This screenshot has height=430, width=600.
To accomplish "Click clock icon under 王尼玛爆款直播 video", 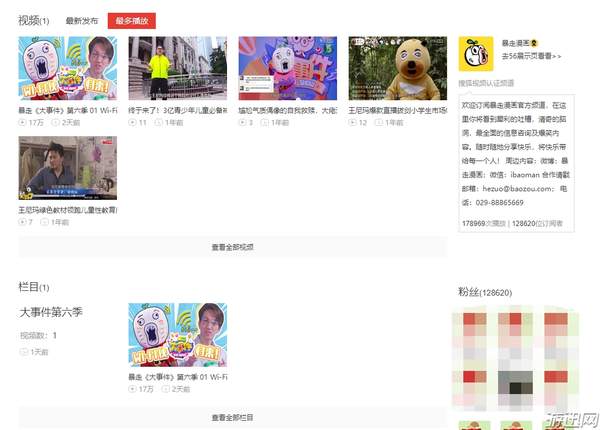I will click(x=378, y=122).
